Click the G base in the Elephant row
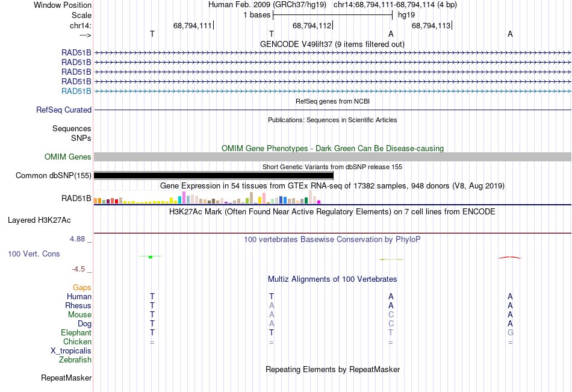 tap(511, 333)
